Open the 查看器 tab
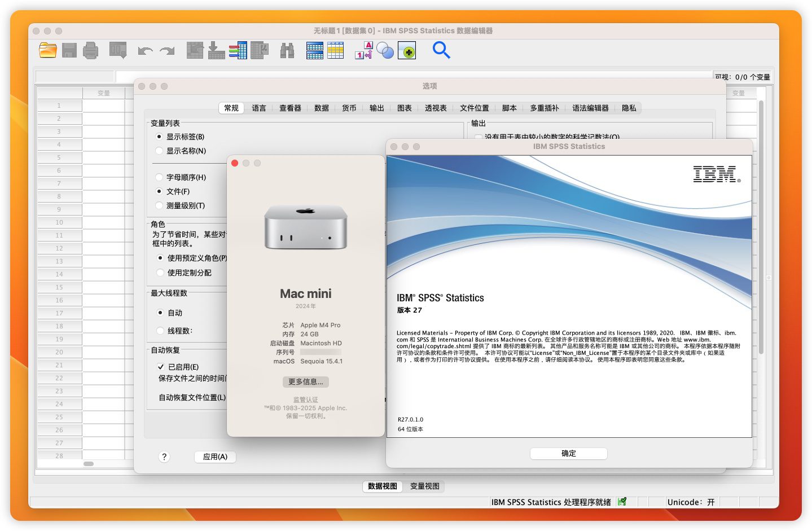 tap(290, 108)
